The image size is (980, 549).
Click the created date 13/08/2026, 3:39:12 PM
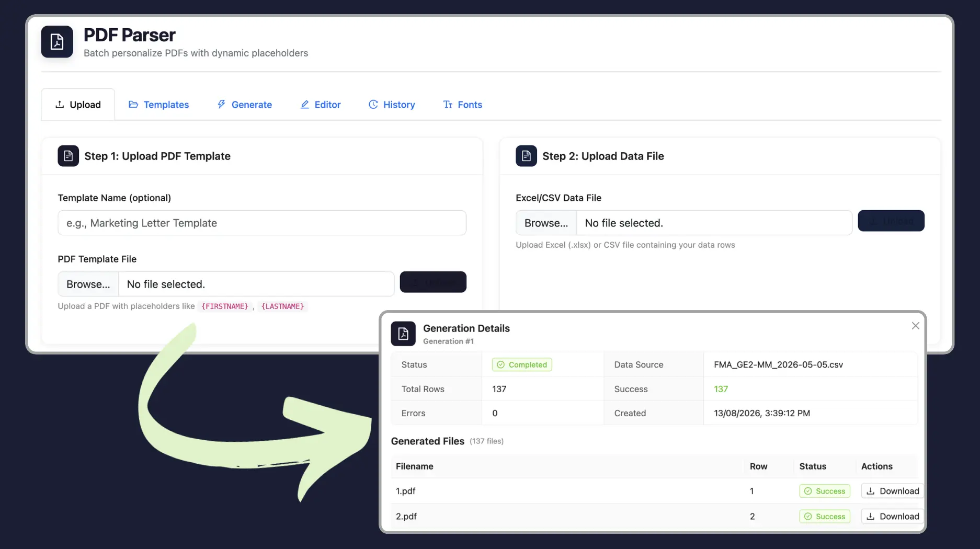click(x=762, y=413)
